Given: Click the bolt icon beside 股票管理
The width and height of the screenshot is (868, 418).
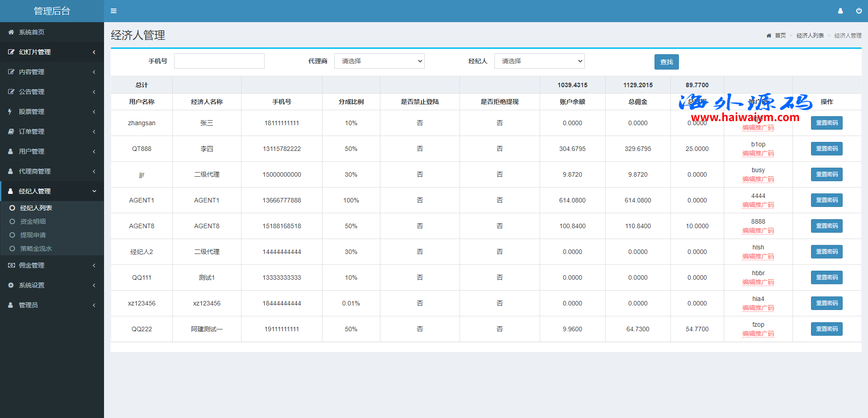Looking at the screenshot, I should point(10,112).
